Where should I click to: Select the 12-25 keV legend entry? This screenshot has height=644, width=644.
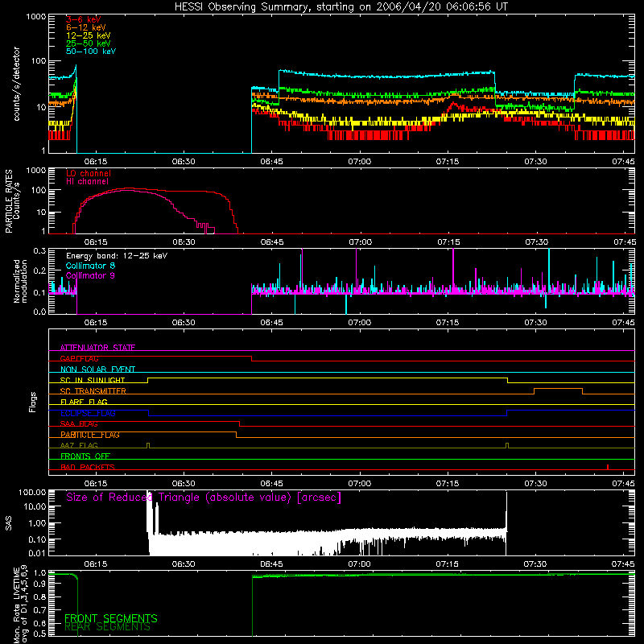[x=89, y=35]
